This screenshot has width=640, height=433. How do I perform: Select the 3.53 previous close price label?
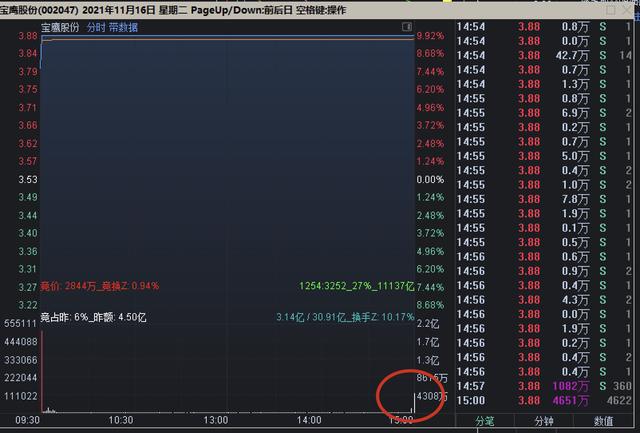28,180
